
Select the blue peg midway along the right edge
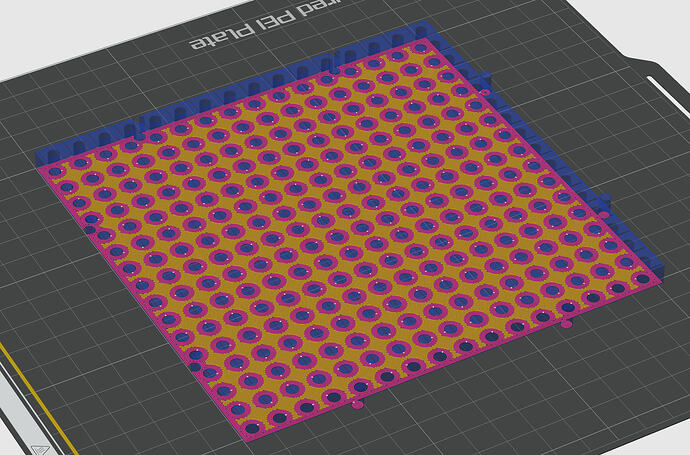pyautogui.click(x=606, y=198)
